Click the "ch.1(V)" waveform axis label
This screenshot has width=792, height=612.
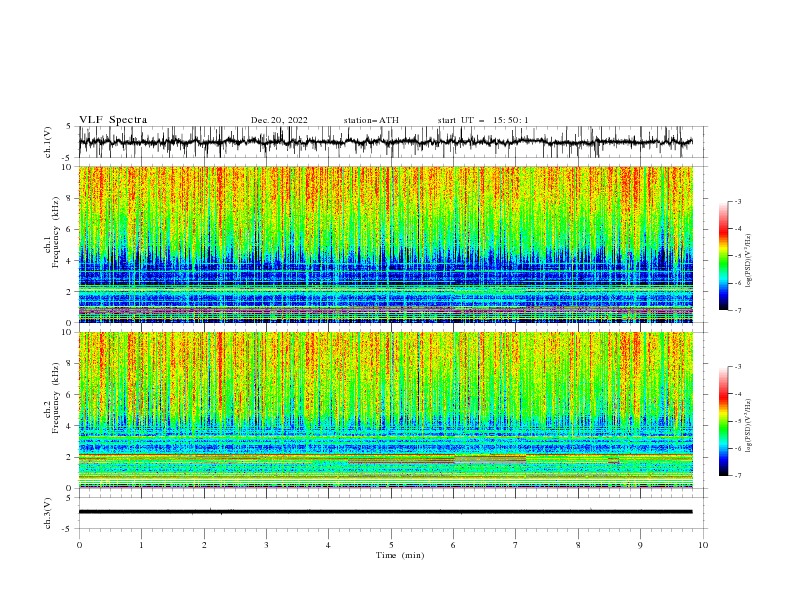point(48,142)
